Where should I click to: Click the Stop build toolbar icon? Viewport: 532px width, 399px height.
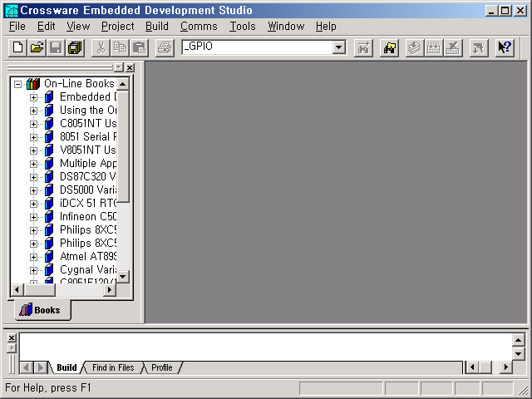coord(453,47)
